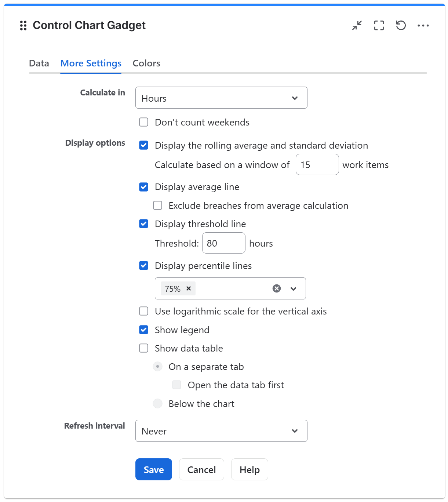Uncheck rolling average and standard deviation
The width and height of the screenshot is (448, 502).
tap(144, 145)
